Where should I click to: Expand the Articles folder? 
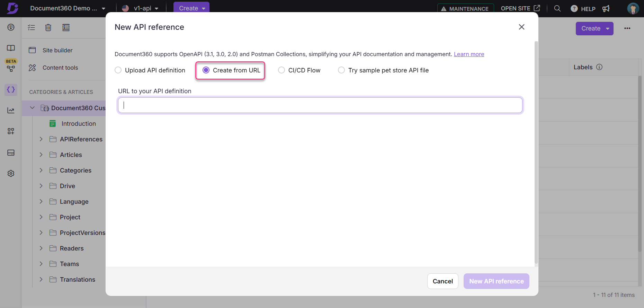pyautogui.click(x=41, y=155)
